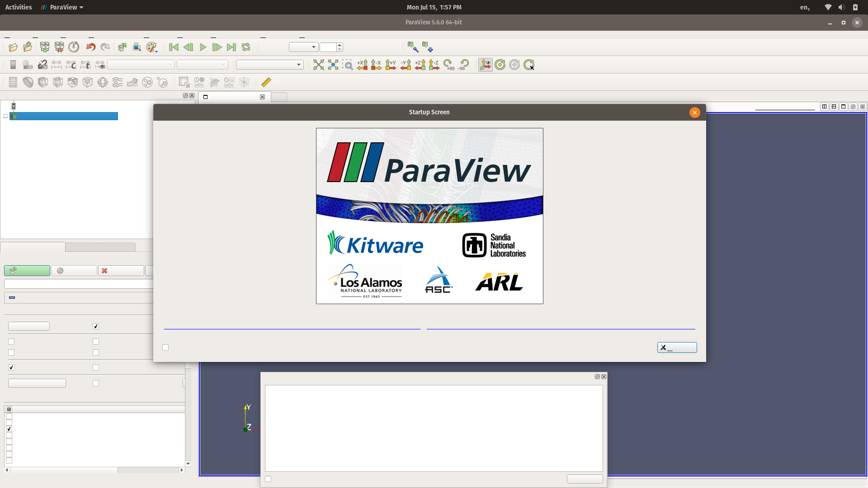Click the Disconnect from server icon
Viewport: 868px width, 488px height.
[x=59, y=47]
